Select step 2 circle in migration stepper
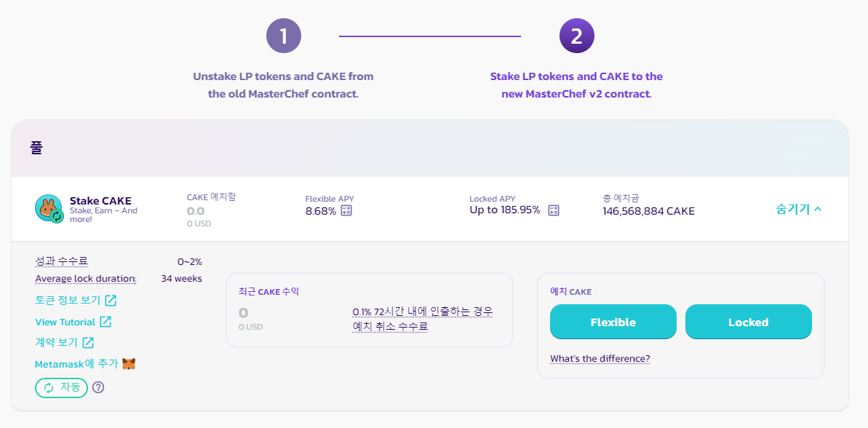 point(577,36)
